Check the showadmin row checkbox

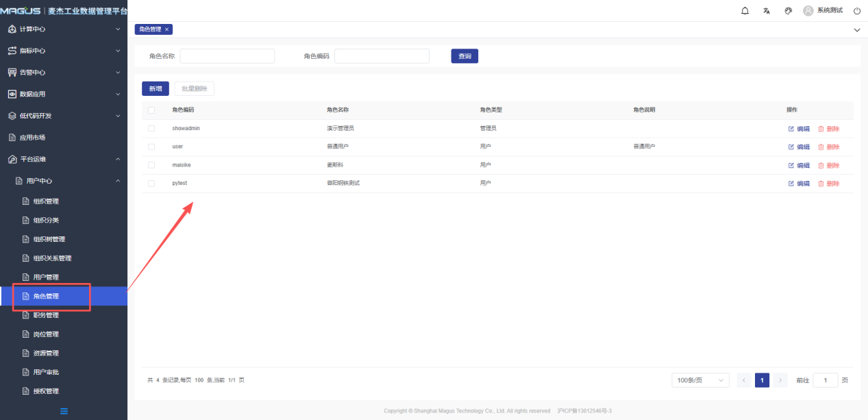(151, 129)
